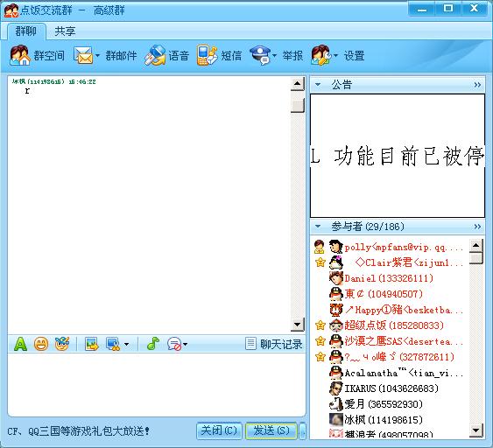The image size is (493, 448).
Task: Collapse the 公告 announcement panel triangle
Action: (x=318, y=85)
